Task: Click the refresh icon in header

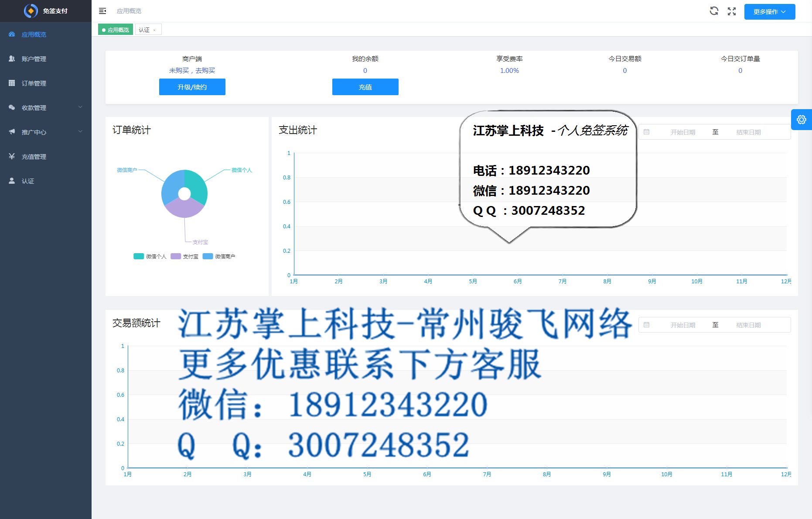Action: (x=714, y=11)
